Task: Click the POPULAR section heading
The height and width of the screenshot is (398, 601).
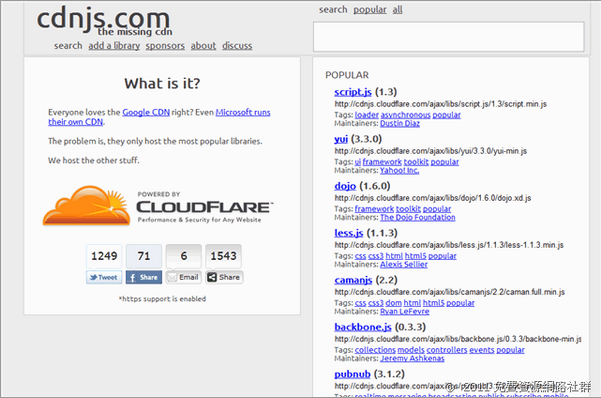Action: (347, 75)
